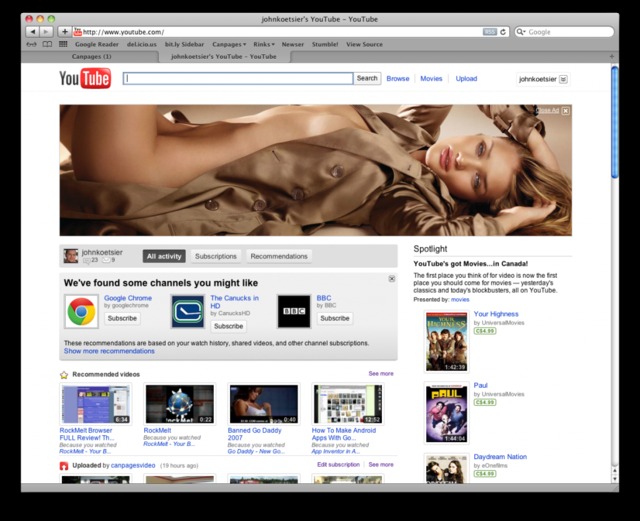Click the Stumble! bookmark
The image size is (640, 521).
coord(325,44)
